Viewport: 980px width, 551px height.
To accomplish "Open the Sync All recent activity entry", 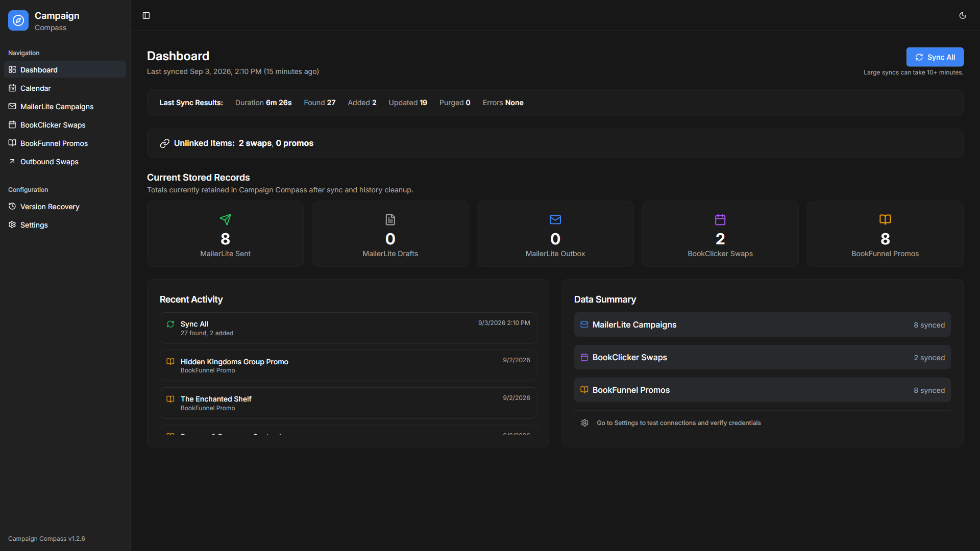I will pyautogui.click(x=348, y=328).
